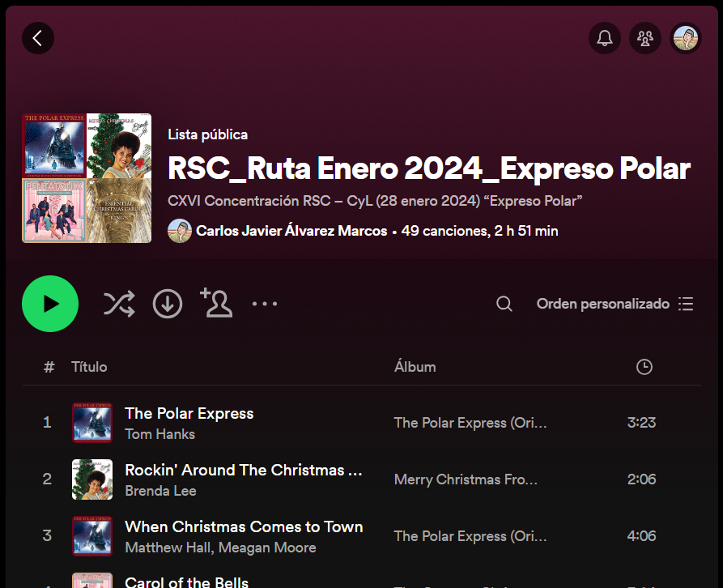Toggle shuffle for the playlist
The height and width of the screenshot is (588, 723).
point(120,304)
